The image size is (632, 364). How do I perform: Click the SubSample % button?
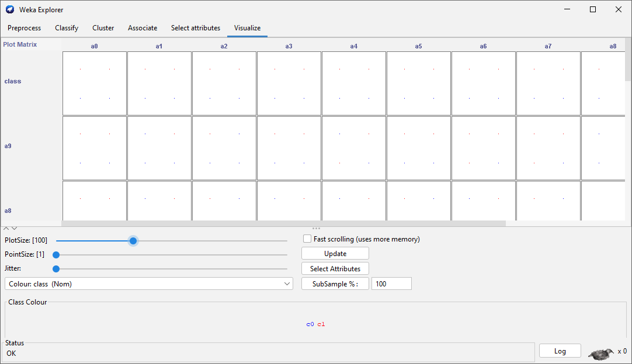point(335,283)
